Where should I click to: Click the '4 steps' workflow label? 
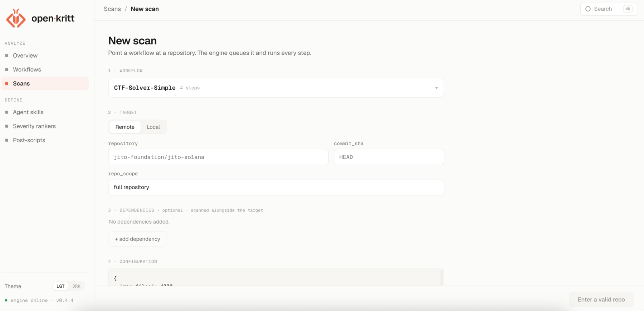pos(190,88)
